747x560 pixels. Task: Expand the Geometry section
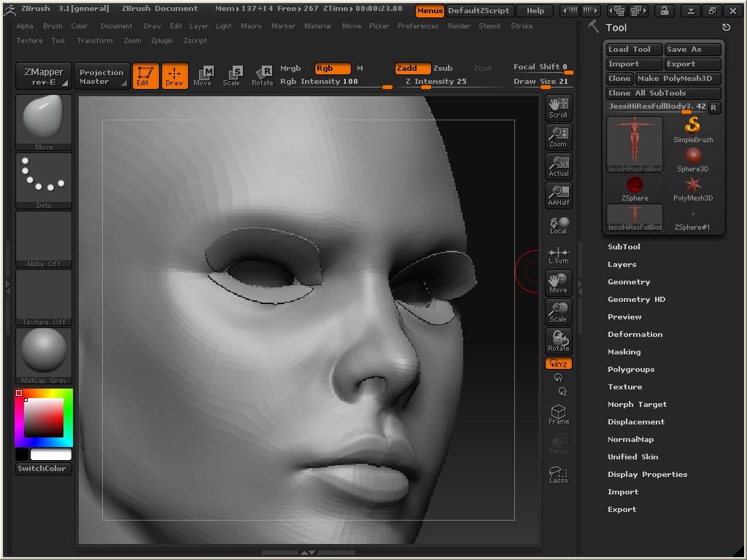click(628, 282)
